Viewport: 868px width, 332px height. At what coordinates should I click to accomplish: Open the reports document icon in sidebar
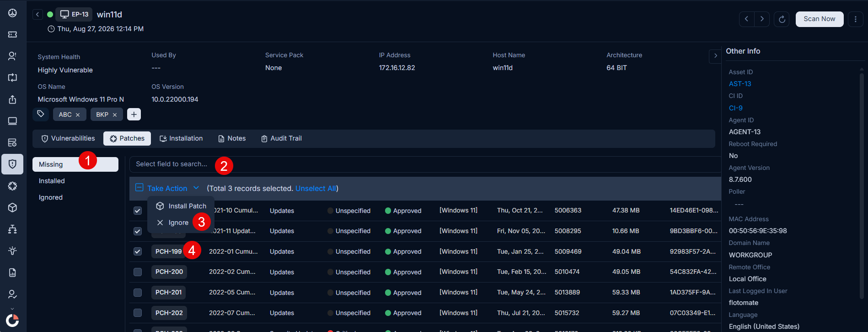point(12,272)
